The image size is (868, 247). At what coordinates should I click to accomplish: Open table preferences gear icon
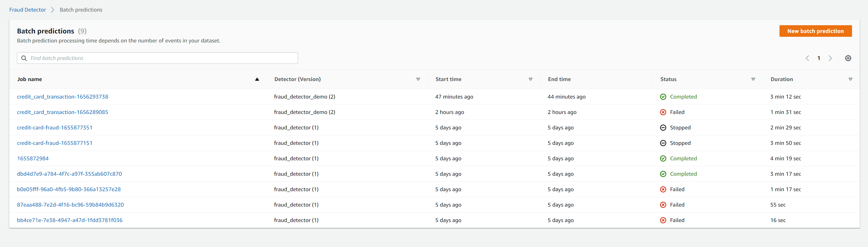coord(848,58)
